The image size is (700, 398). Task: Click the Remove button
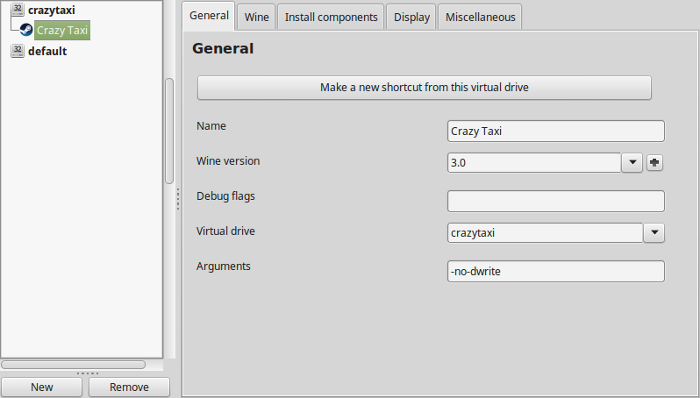pyautogui.click(x=129, y=387)
